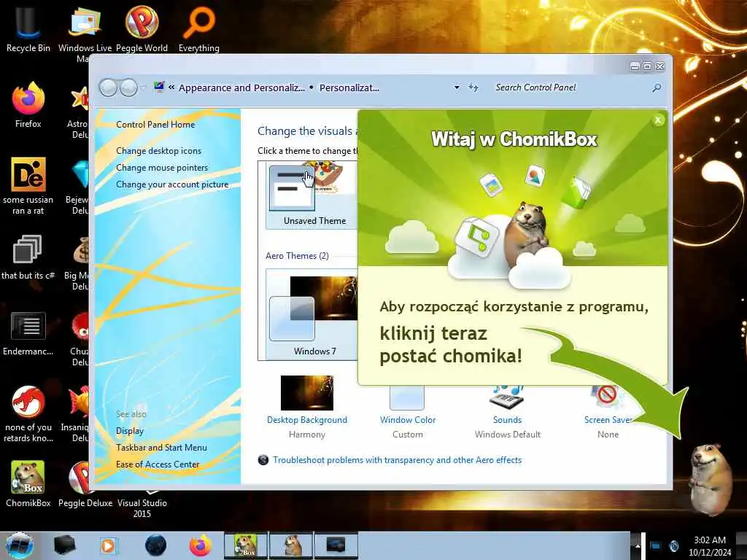Switch to Personalization window taskbar button
This screenshot has width=747, height=560.
[x=336, y=545]
